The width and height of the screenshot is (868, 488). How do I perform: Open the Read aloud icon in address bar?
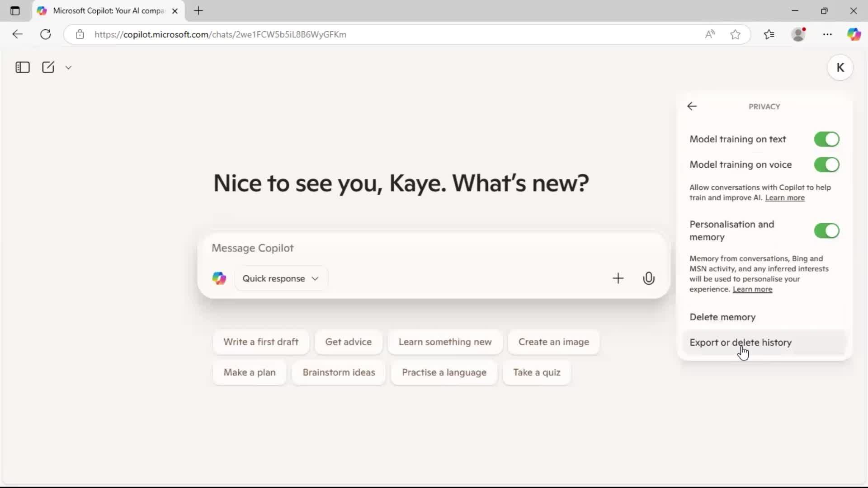pos(710,34)
